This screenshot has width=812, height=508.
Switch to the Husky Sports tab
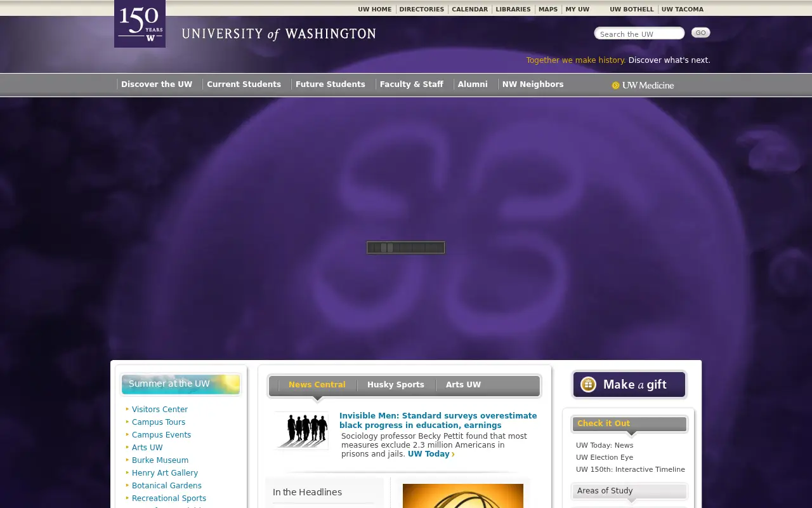(396, 385)
